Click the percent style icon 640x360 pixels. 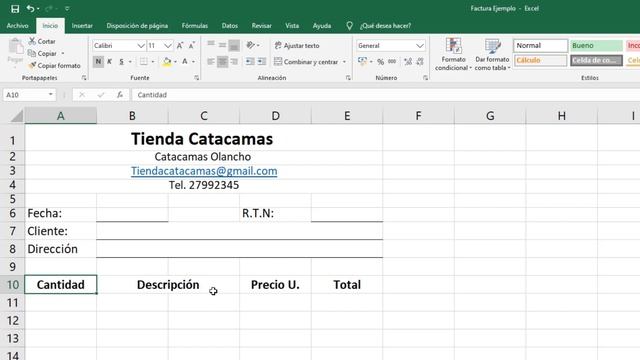(x=380, y=62)
